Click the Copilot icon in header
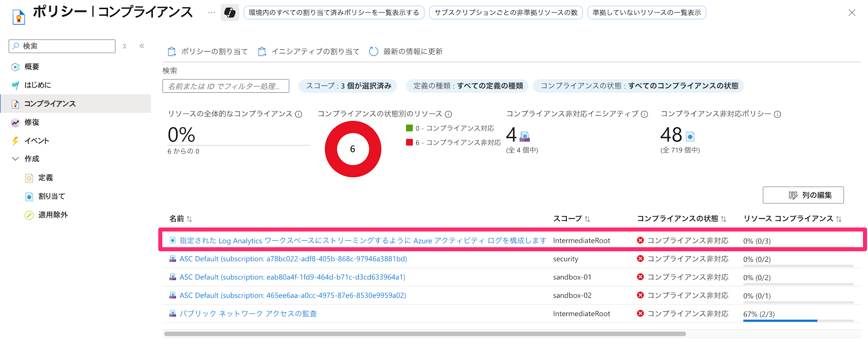 click(x=230, y=13)
